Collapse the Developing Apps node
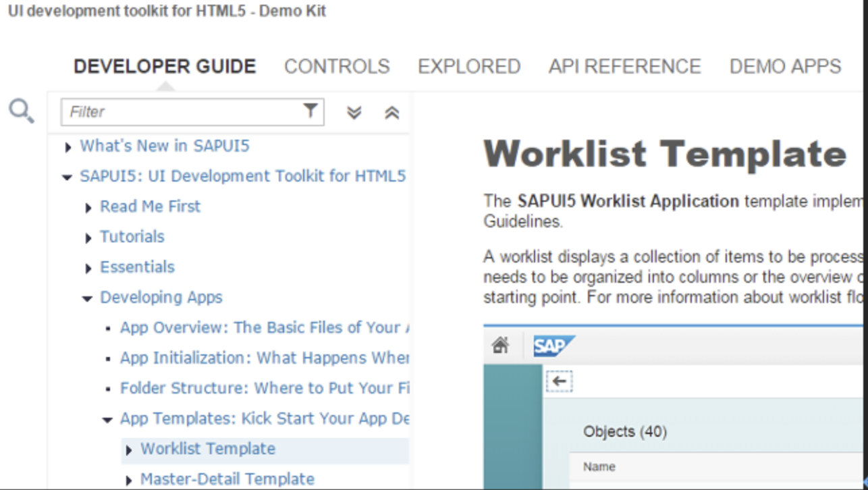868x490 pixels. pyautogui.click(x=87, y=298)
